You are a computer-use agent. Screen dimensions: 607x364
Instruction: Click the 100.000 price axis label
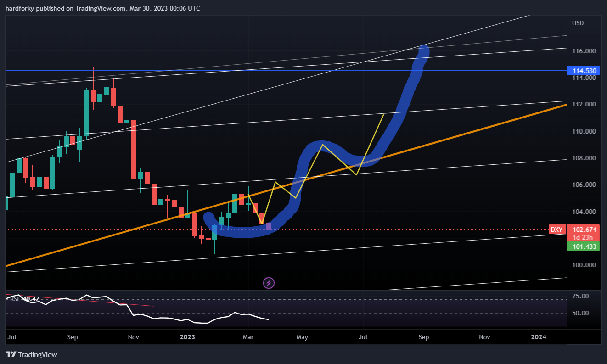coord(584,265)
